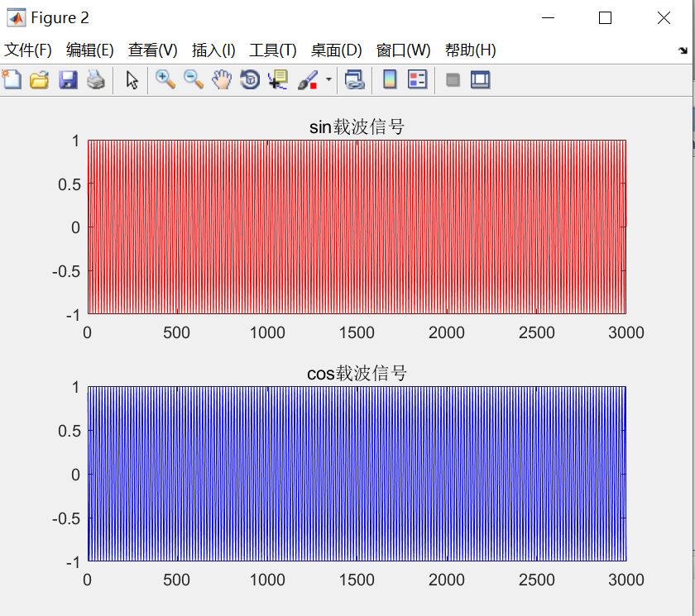
Task: Select the Zoom Out tool
Action: coord(193,79)
